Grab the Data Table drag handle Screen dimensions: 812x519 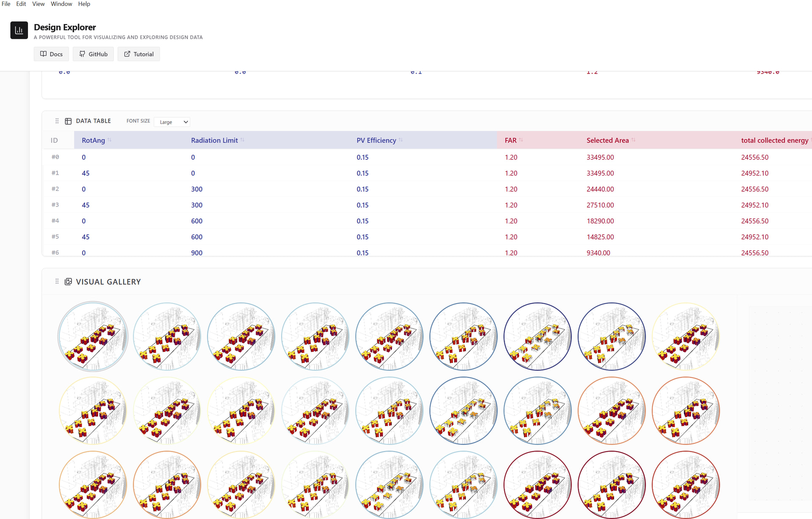(x=57, y=121)
